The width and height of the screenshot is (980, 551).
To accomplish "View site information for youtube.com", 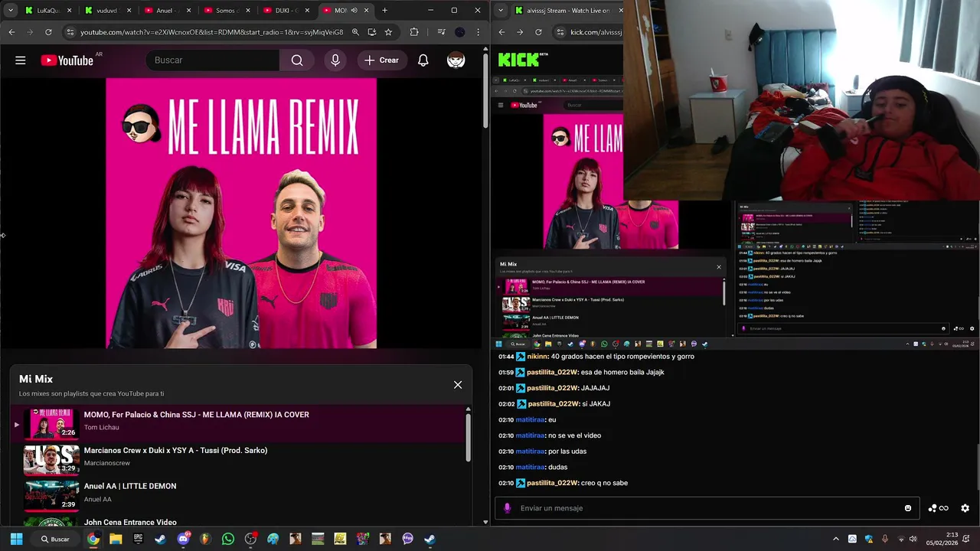I will [x=70, y=32].
